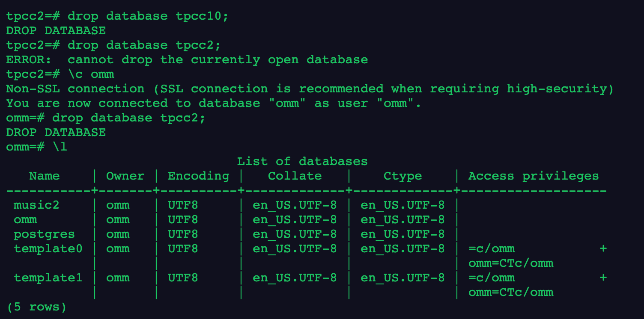Click the Owner column header
The width and height of the screenshot is (644, 319).
point(125,176)
